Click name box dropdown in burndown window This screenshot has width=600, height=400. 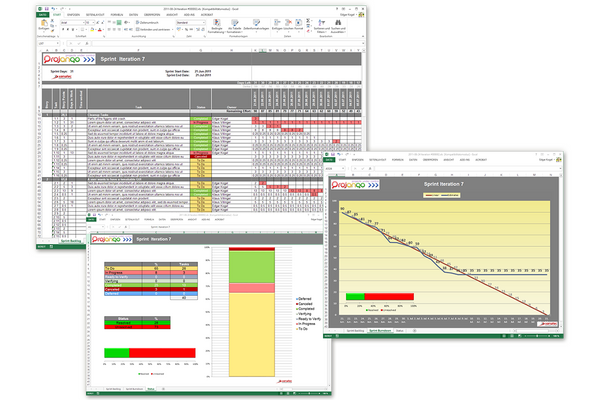pyautogui.click(x=343, y=168)
